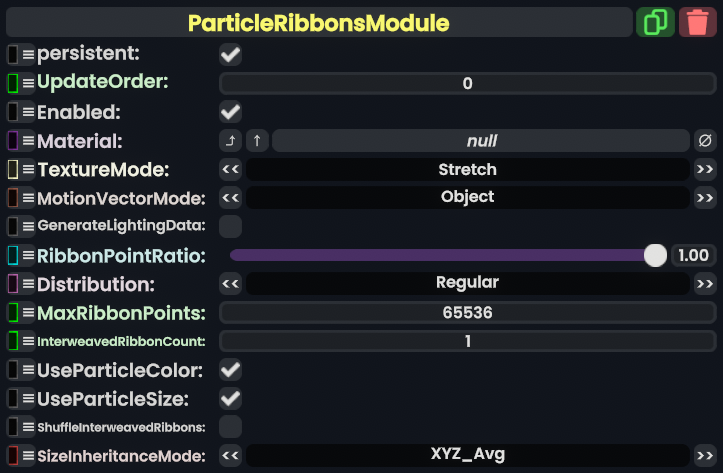The height and width of the screenshot is (473, 723).
Task: Click the Material null reference field
Action: click(x=481, y=141)
